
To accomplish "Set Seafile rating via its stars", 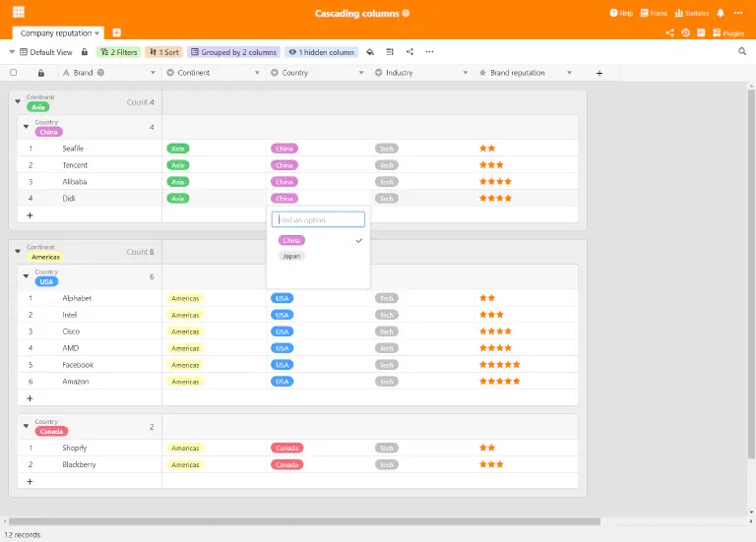I will click(487, 149).
